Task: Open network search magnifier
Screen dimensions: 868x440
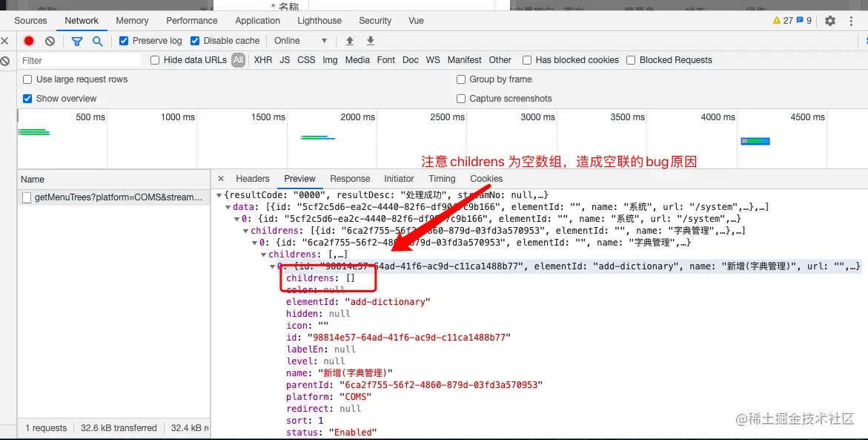Action: 97,41
